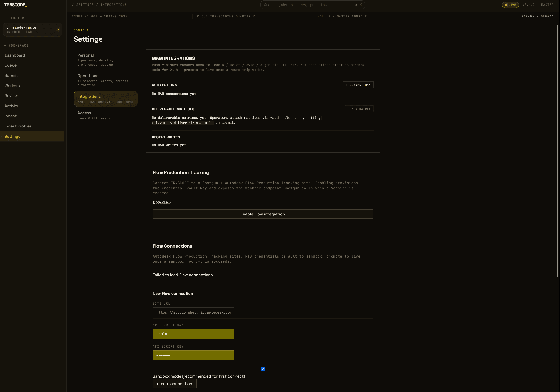Click SETTINGS in the breadcrumb
The height and width of the screenshot is (392, 560).
point(85,5)
